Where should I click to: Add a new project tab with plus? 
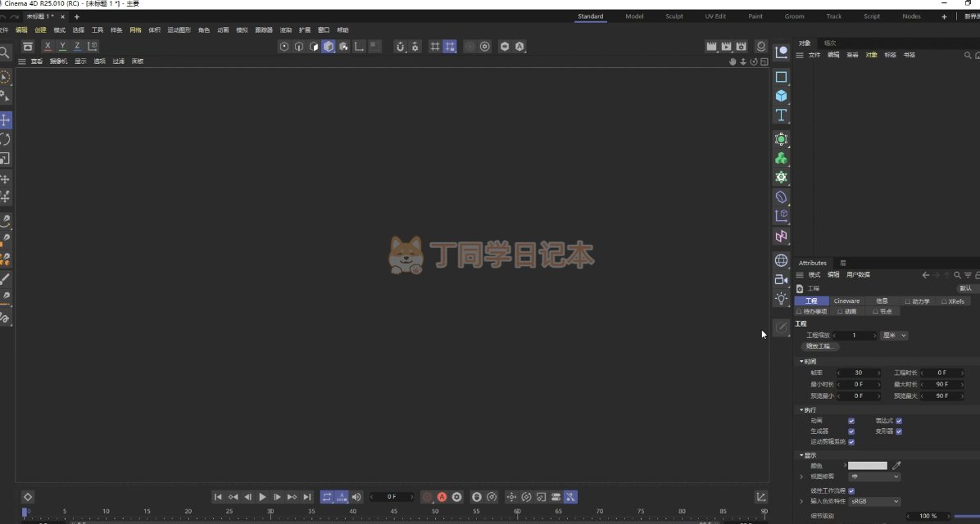tap(77, 17)
